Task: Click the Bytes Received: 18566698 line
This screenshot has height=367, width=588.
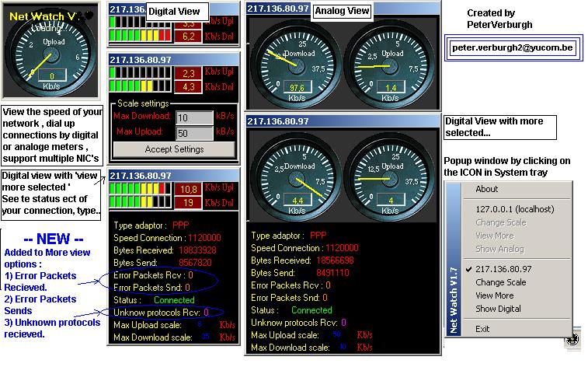Action: [302, 260]
